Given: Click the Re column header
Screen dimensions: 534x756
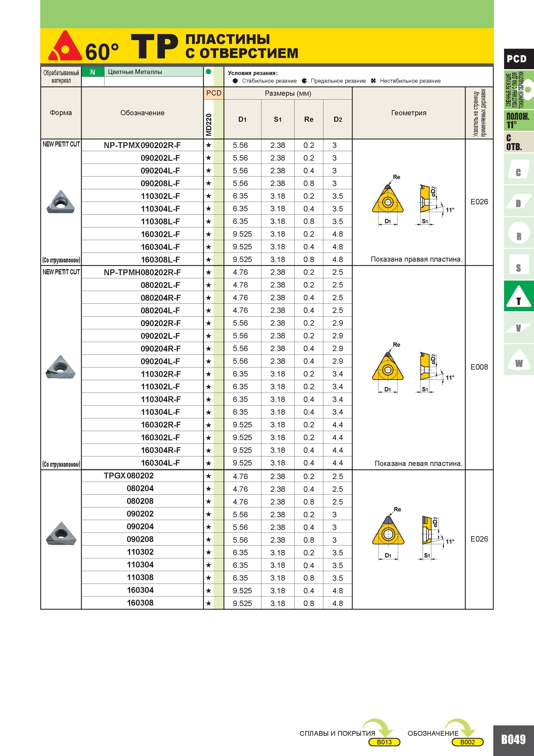Looking at the screenshot, I should click(309, 120).
